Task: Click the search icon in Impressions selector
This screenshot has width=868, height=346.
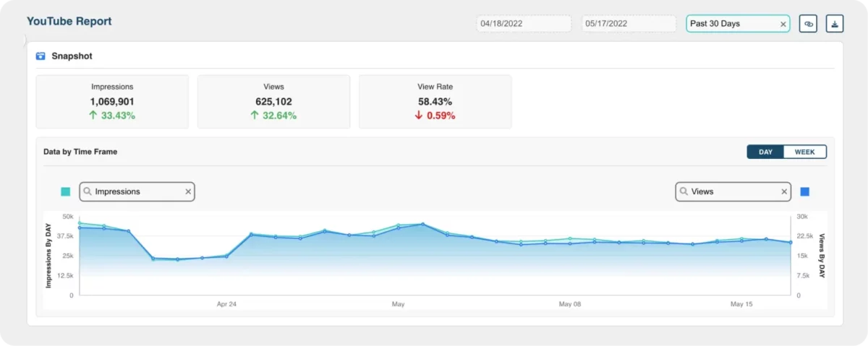Action: click(88, 191)
